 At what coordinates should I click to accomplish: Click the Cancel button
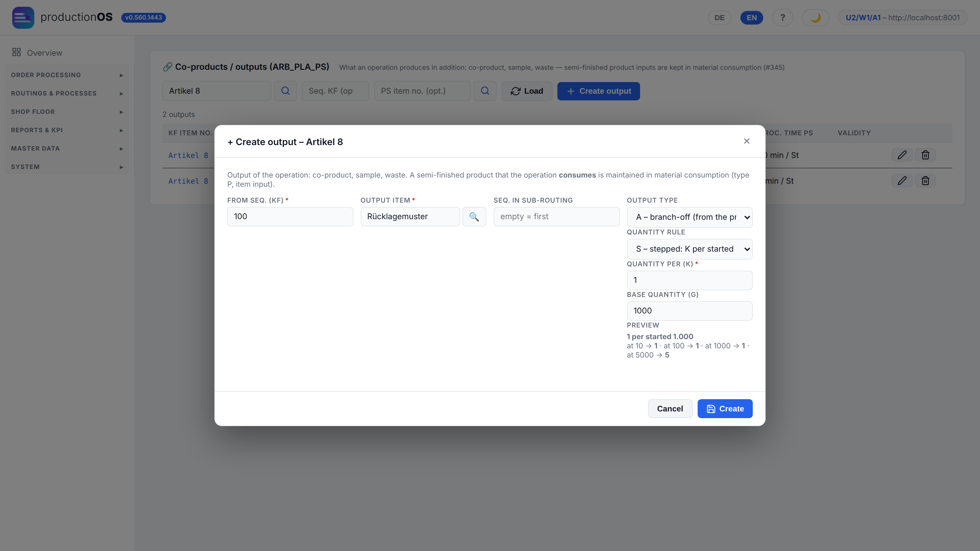tap(670, 409)
